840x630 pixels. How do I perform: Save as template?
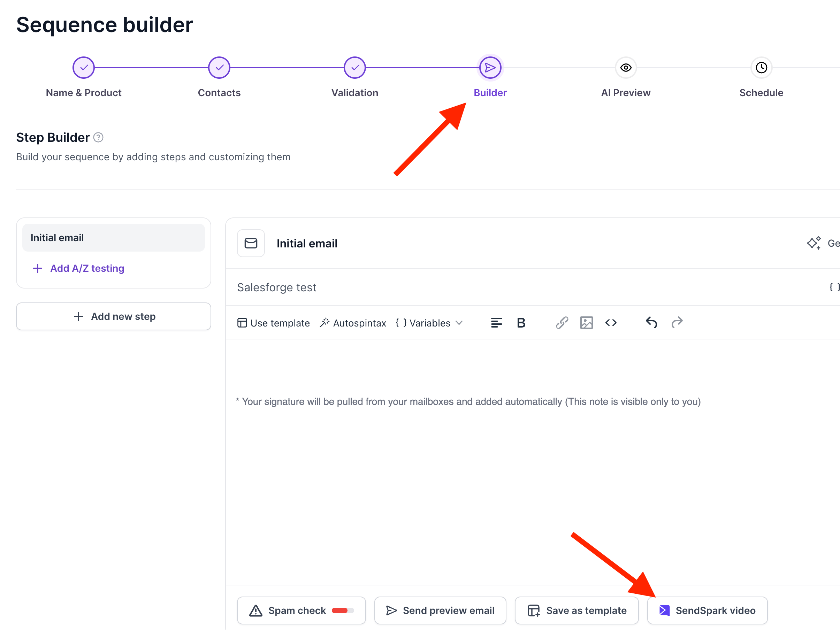(x=576, y=610)
